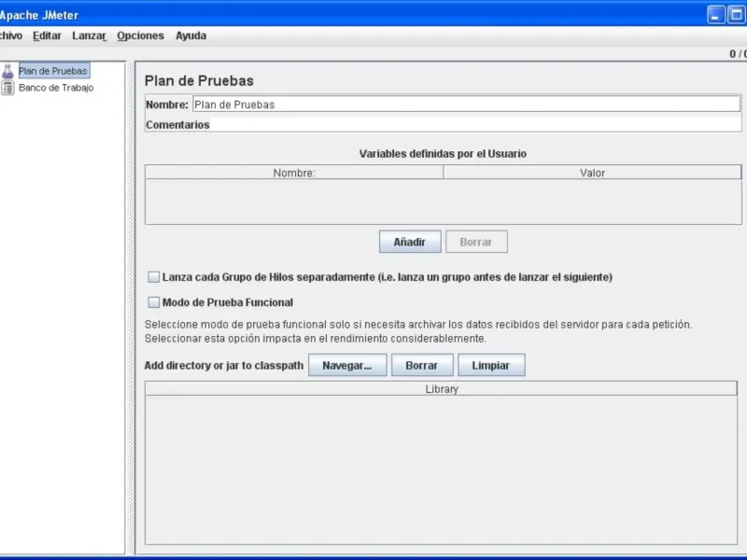Click the Borrar button beside Navegar
The image size is (747, 560).
pyautogui.click(x=422, y=365)
